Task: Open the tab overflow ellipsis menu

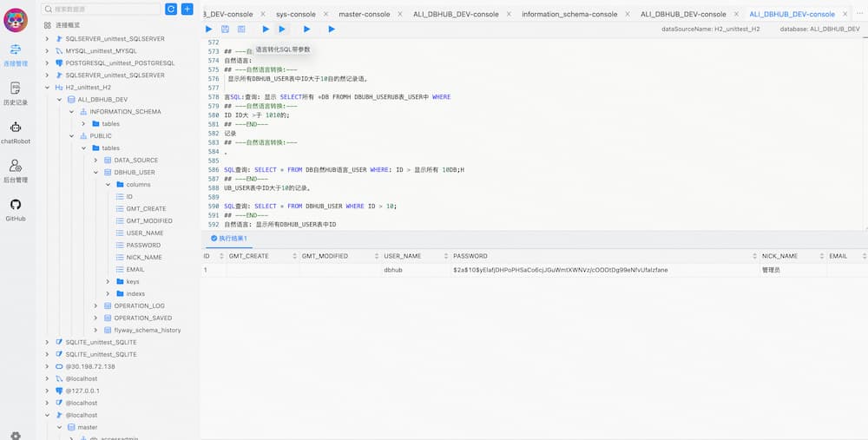Action: pyautogui.click(x=859, y=15)
